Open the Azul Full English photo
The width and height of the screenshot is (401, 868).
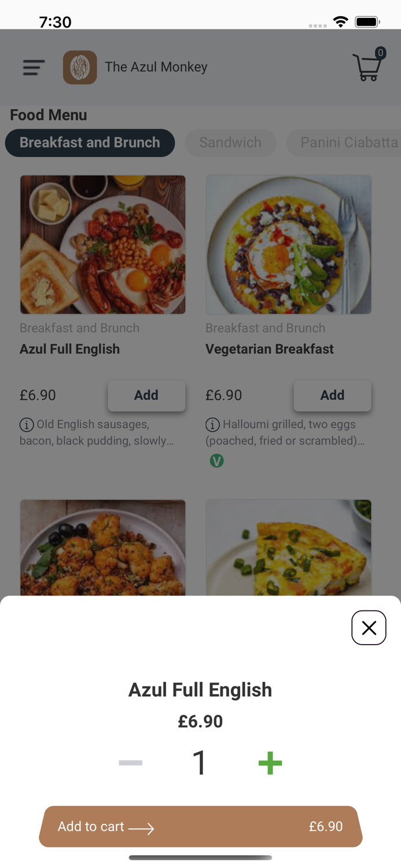(x=103, y=245)
